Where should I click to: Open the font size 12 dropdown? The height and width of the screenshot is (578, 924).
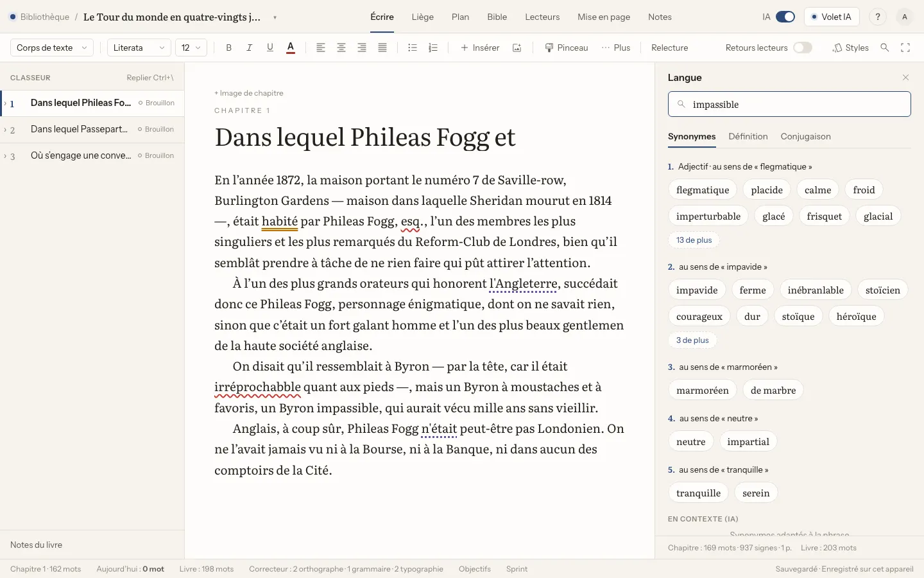(x=191, y=48)
